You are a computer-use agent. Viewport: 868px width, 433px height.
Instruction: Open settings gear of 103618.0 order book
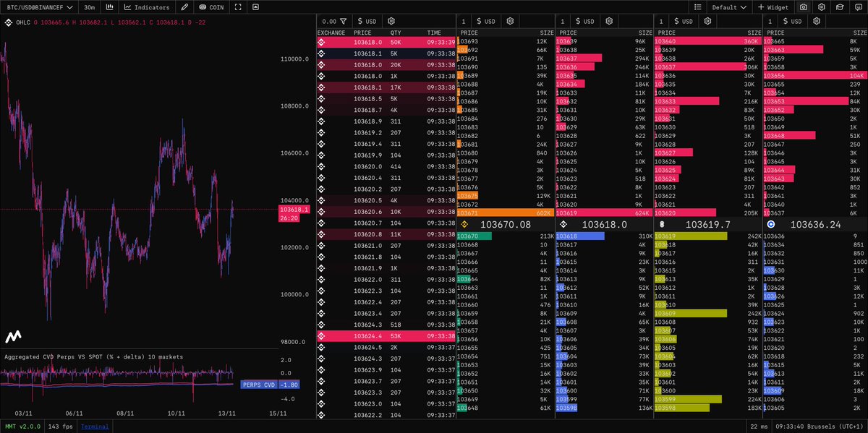(608, 22)
